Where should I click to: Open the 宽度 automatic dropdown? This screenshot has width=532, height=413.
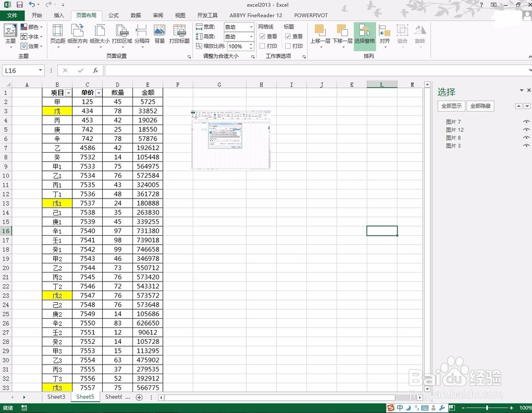251,27
